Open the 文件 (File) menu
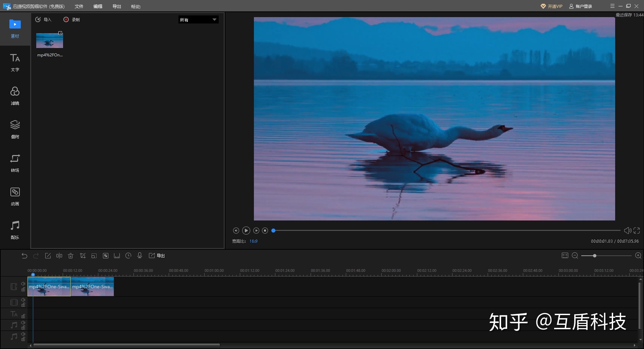 tap(79, 6)
